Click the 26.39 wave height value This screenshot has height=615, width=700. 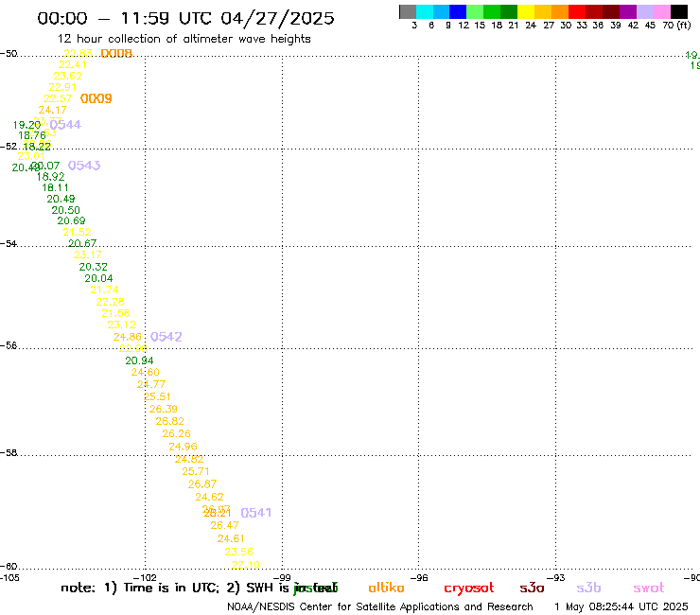pyautogui.click(x=164, y=409)
